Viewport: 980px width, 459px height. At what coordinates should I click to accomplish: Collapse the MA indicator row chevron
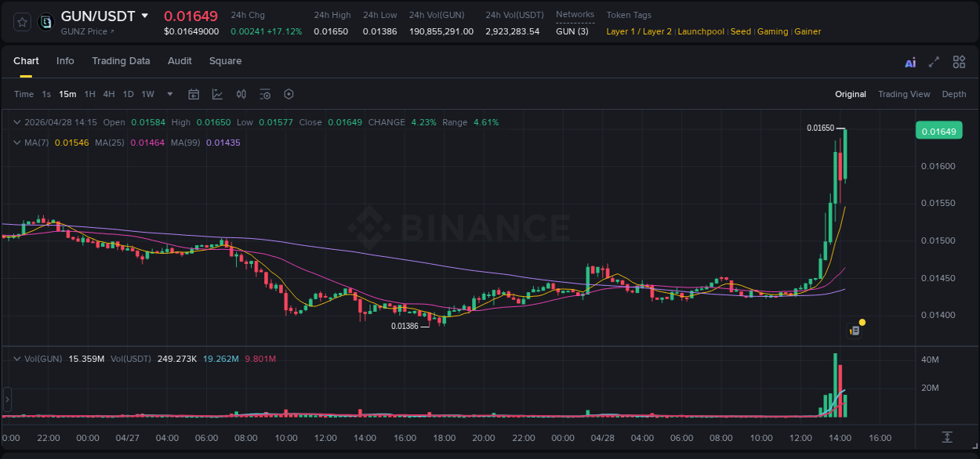click(x=17, y=143)
